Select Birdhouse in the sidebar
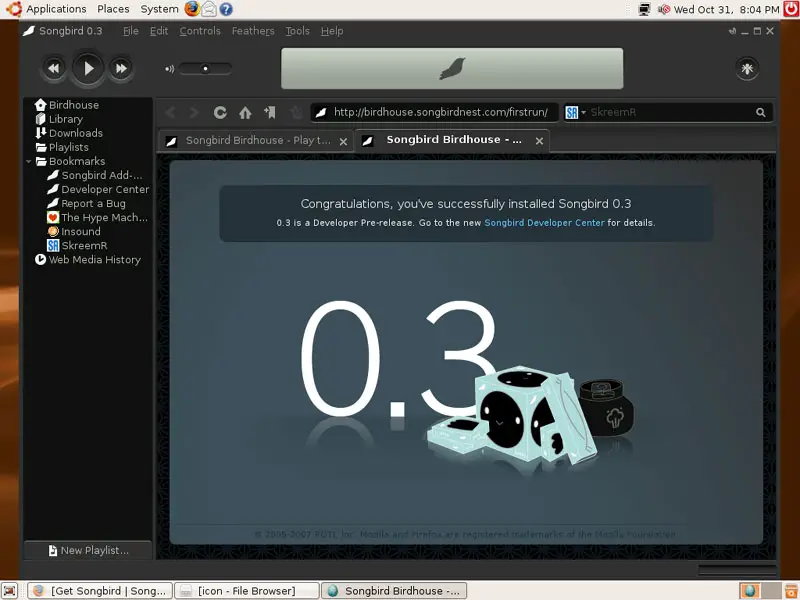Screen dimensions: 800x600 (x=73, y=105)
